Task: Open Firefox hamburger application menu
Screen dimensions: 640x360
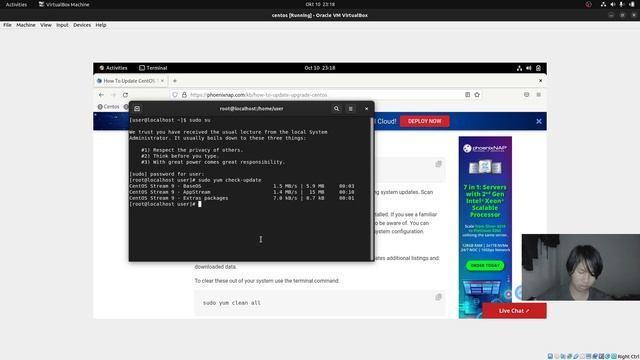Action: (539, 95)
